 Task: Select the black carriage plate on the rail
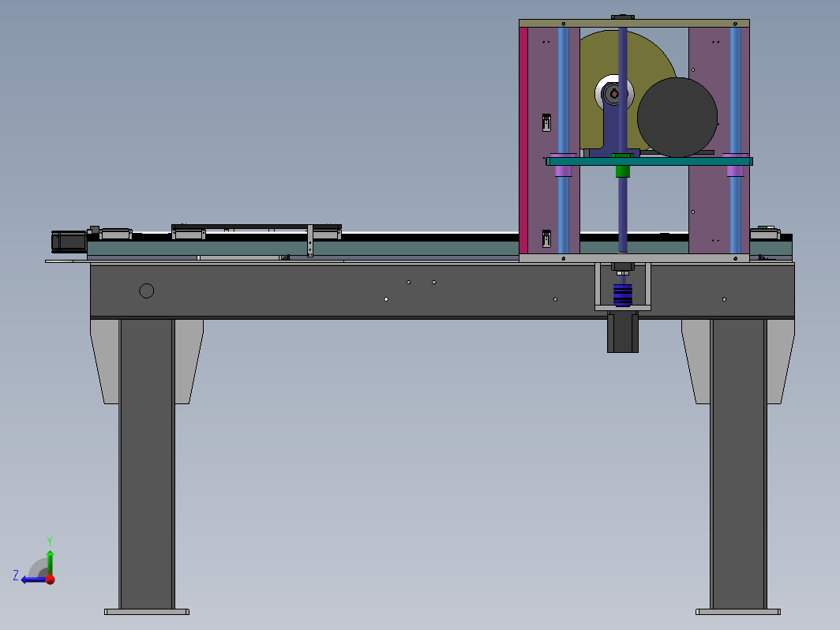coord(256,227)
